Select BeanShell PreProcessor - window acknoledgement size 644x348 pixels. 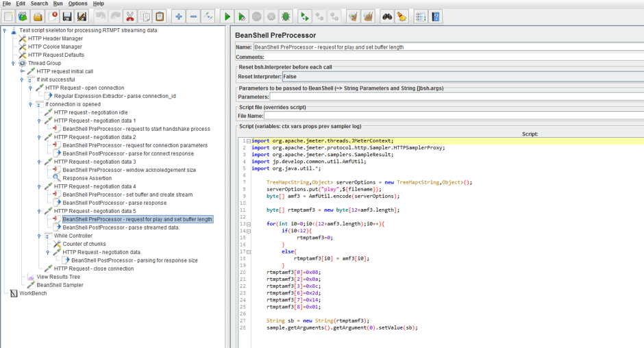(x=129, y=170)
